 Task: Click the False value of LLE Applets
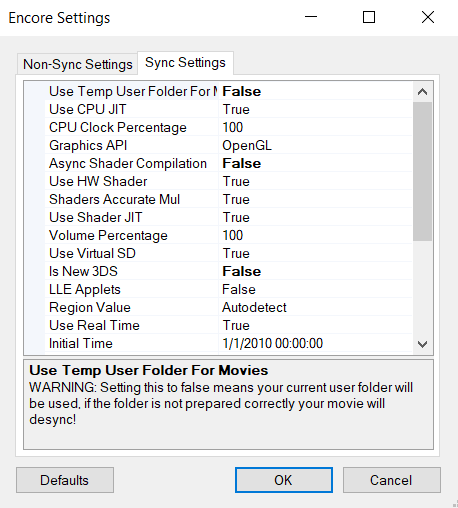(239, 289)
